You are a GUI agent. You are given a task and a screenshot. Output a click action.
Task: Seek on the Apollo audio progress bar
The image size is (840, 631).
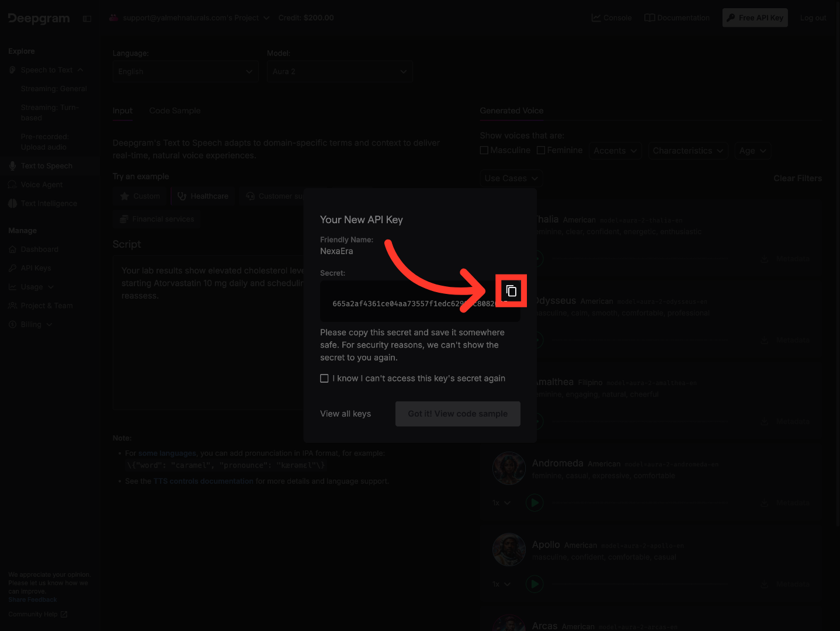(641, 584)
